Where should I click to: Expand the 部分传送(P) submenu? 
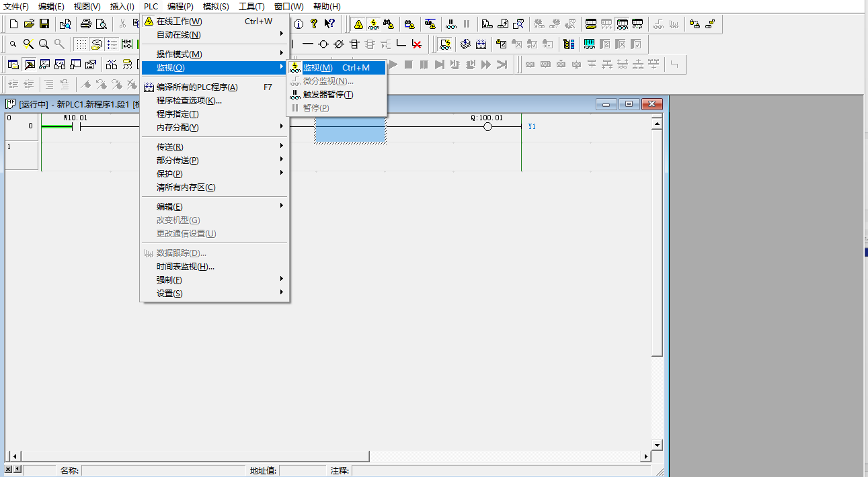pos(214,161)
